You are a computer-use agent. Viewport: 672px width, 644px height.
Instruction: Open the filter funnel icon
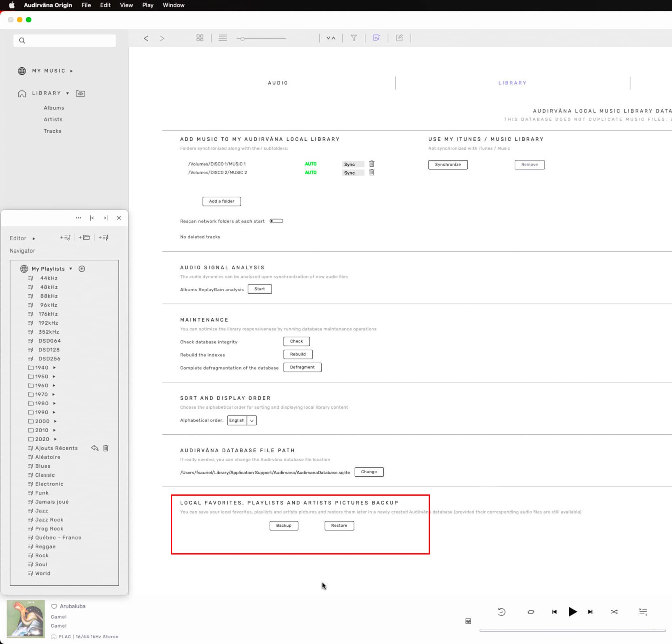(354, 38)
